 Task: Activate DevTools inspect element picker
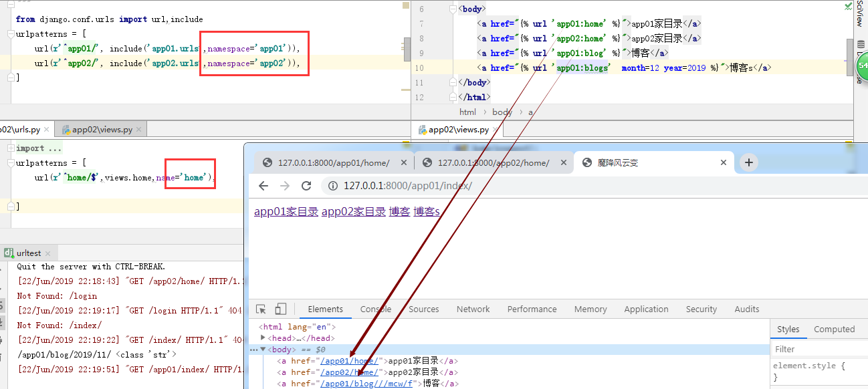261,309
